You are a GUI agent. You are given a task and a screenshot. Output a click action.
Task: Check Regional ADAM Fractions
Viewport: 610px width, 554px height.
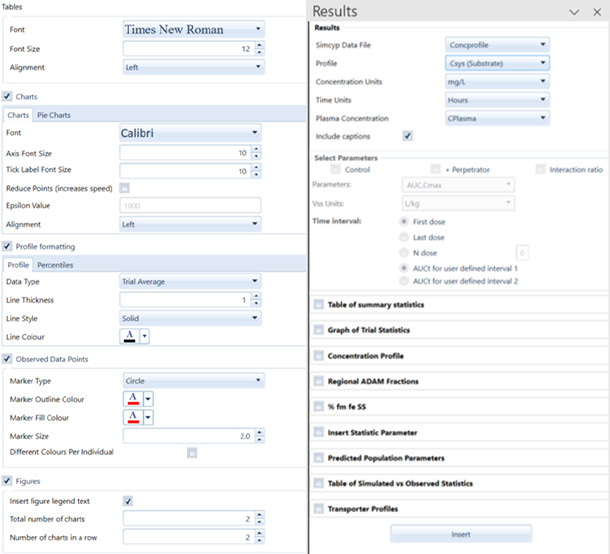point(319,381)
